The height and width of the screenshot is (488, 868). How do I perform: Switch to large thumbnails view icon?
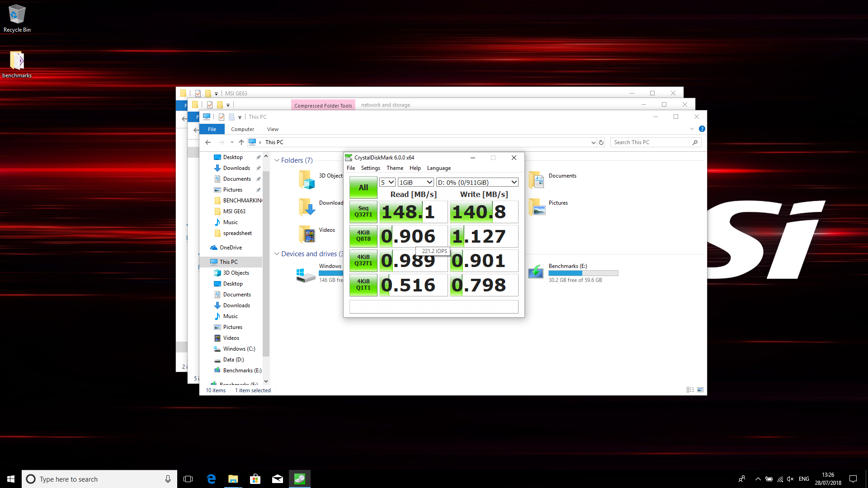[x=700, y=390]
